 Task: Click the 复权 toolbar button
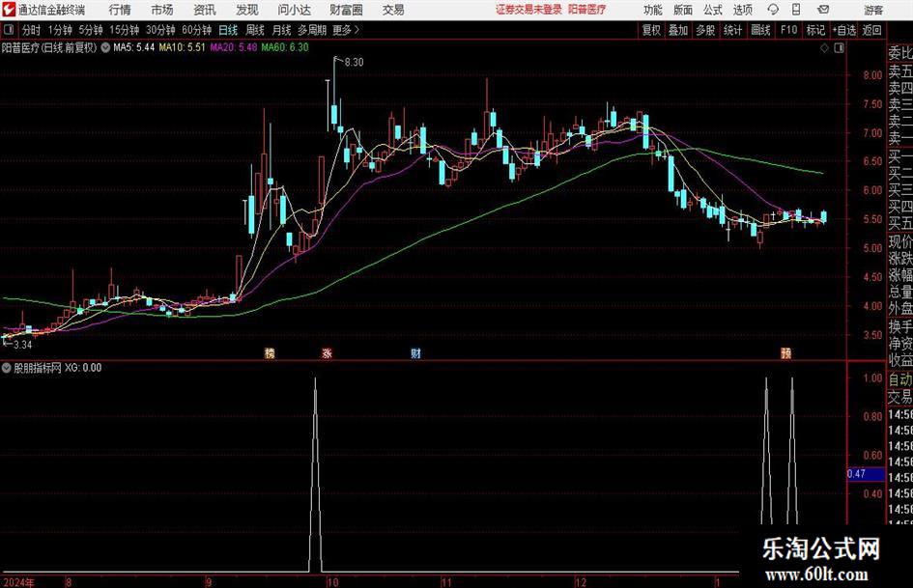651,30
